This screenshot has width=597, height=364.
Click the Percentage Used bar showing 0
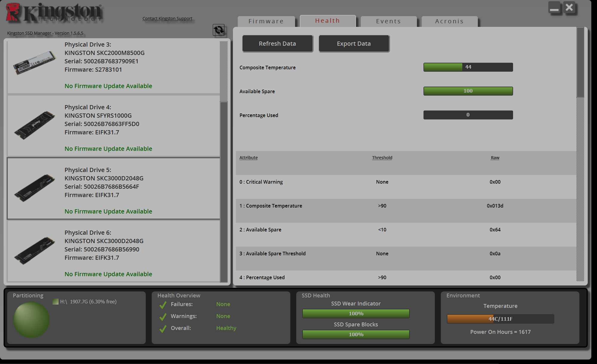(468, 115)
